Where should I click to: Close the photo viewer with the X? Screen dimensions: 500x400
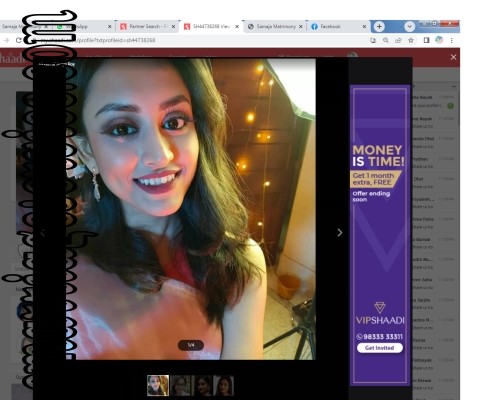[x=453, y=57]
